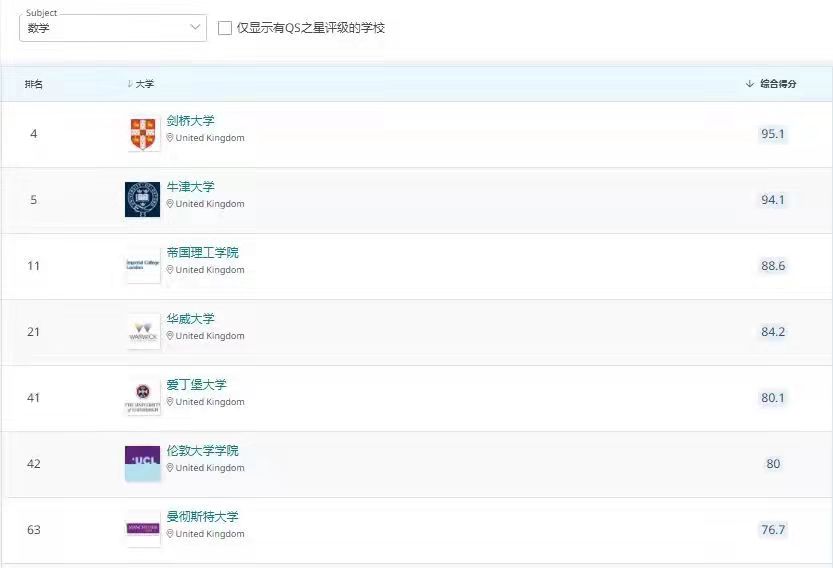This screenshot has height=568, width=833.
Task: Open the 曼彻斯特大学 link
Action: pyautogui.click(x=202, y=516)
